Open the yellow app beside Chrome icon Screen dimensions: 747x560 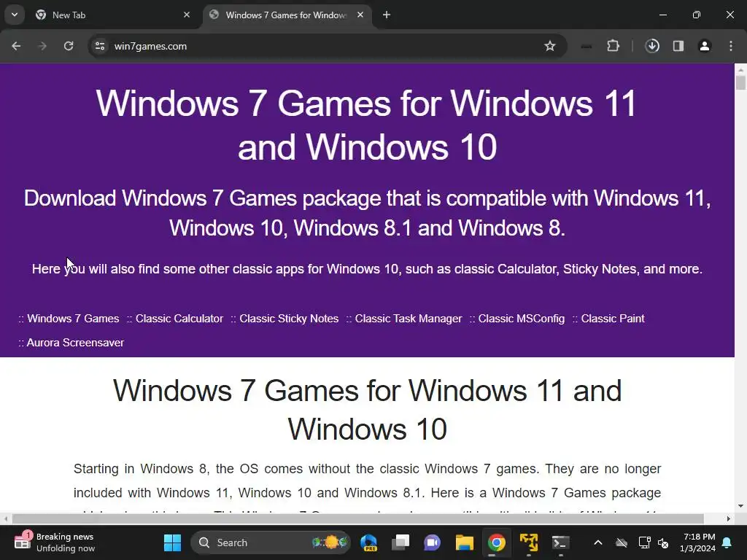coord(528,542)
